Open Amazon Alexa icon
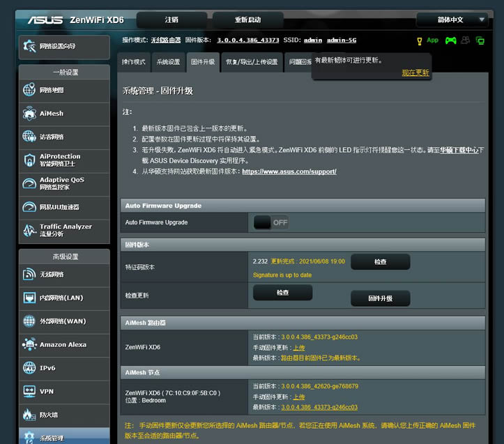The height and width of the screenshot is (444, 504). [29, 344]
